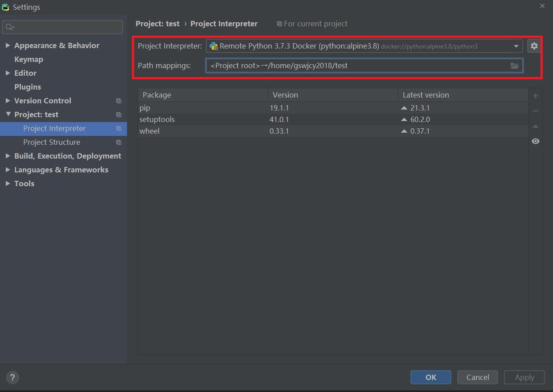Click the interpreter settings gear icon
The width and height of the screenshot is (553, 392).
click(534, 46)
